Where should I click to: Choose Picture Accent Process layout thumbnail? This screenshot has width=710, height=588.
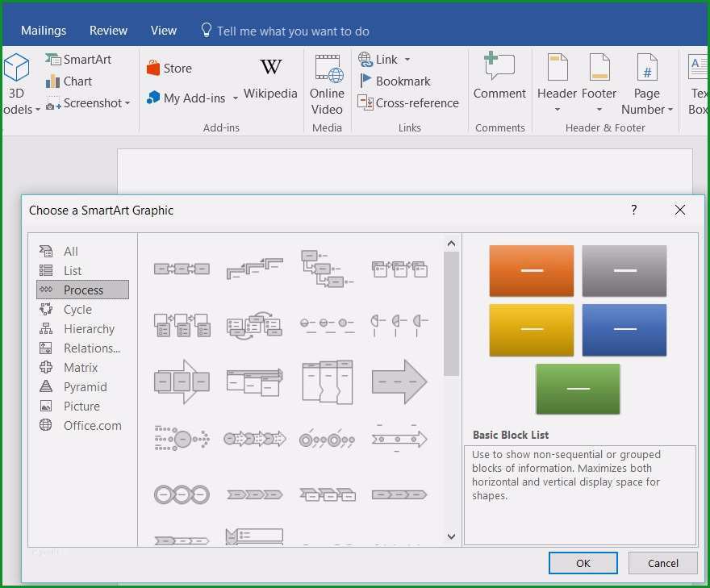[x=182, y=324]
